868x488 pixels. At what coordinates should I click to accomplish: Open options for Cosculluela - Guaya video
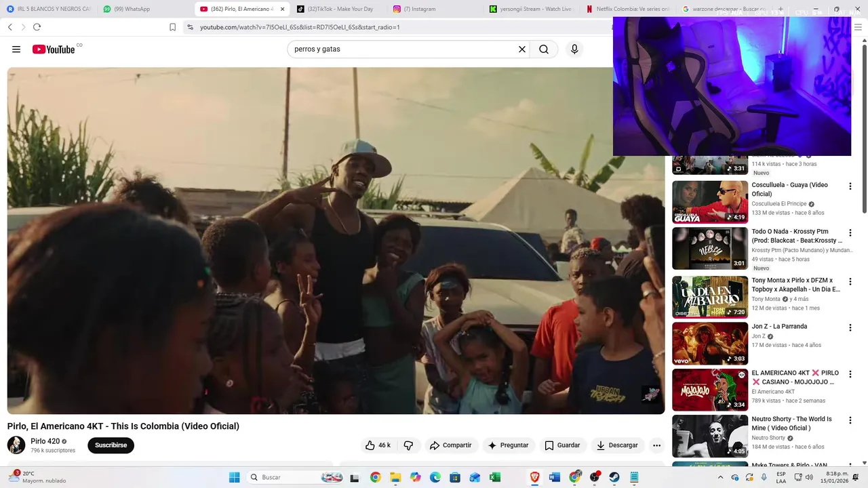pyautogui.click(x=850, y=186)
